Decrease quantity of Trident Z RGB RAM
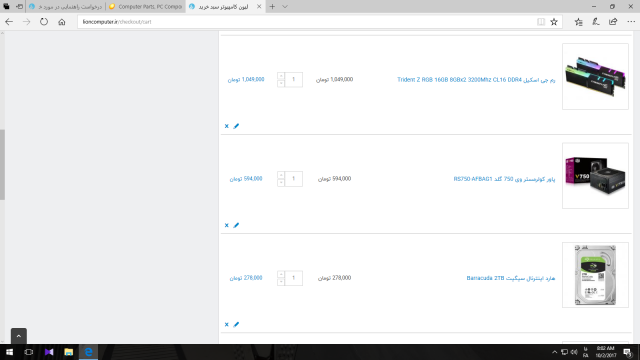 [281, 83]
